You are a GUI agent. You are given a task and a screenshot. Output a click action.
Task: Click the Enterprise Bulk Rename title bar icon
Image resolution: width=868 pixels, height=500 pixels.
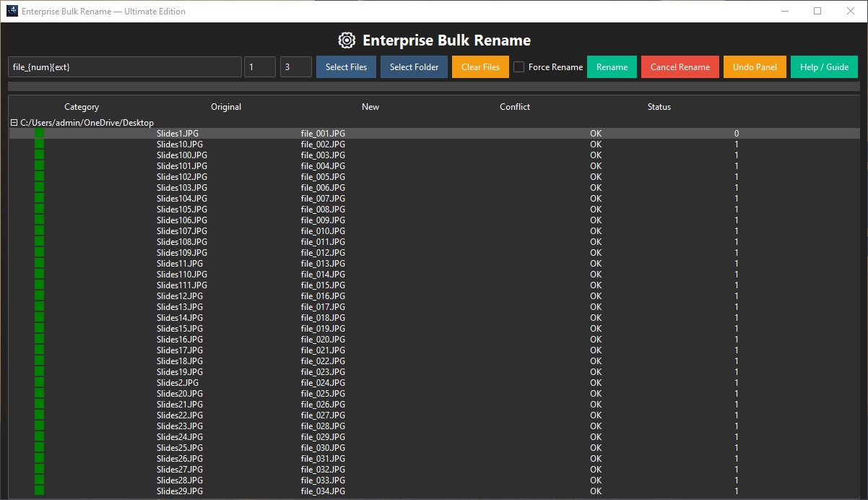12,11
